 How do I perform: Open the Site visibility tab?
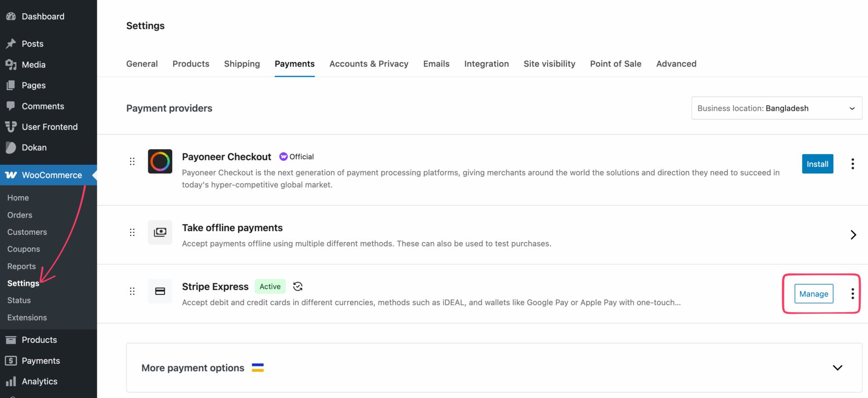(x=549, y=64)
